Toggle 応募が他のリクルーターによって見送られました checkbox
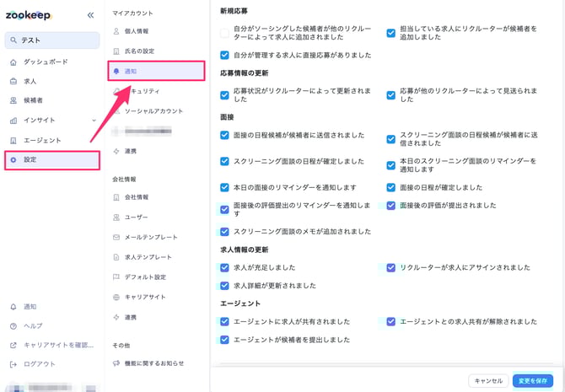Image resolution: width=565 pixels, height=392 pixels. tap(391, 95)
